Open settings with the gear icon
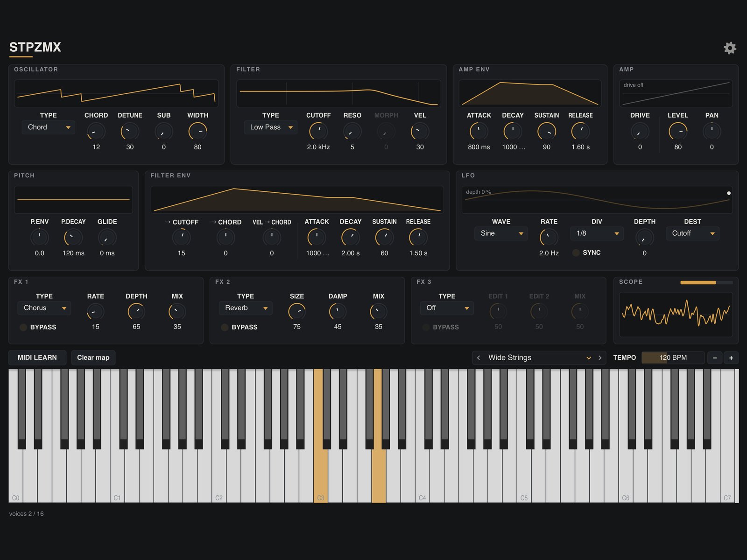The image size is (747, 560). tap(730, 48)
